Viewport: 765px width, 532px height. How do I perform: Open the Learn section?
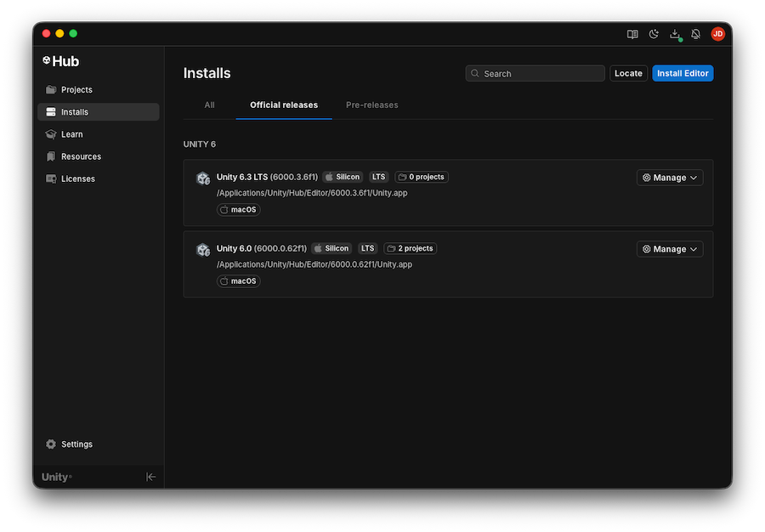(x=72, y=133)
